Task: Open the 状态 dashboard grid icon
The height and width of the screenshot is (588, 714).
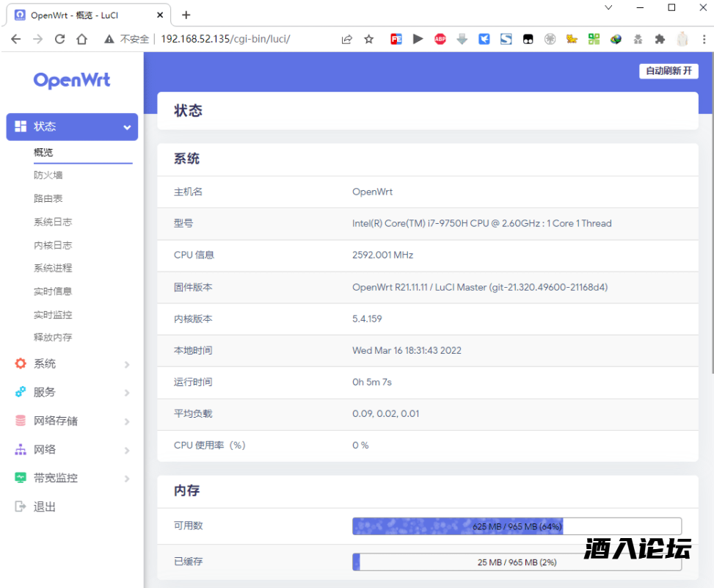Action: click(21, 126)
